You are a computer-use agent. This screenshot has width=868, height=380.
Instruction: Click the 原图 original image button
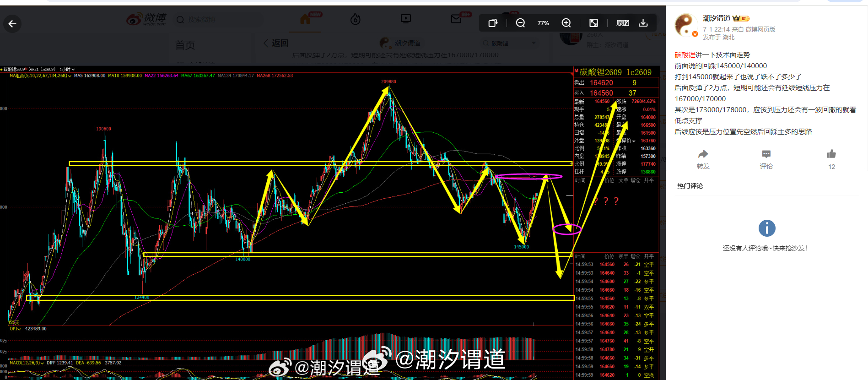pyautogui.click(x=623, y=23)
